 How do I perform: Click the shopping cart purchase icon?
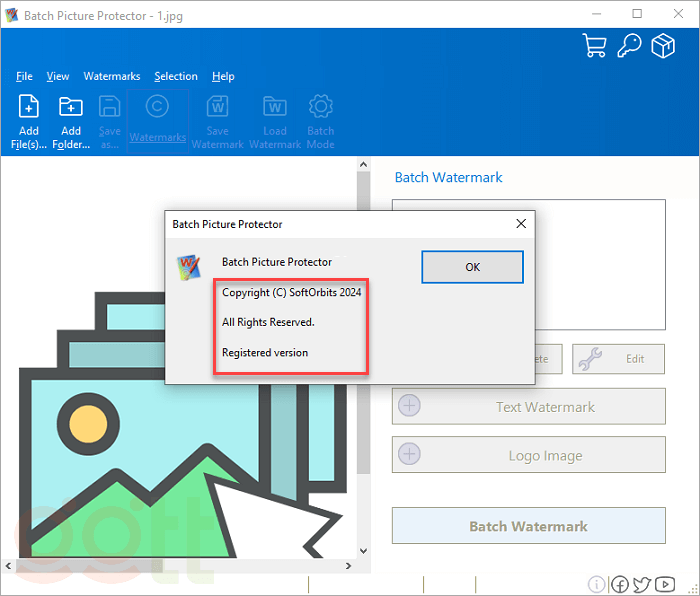tap(595, 46)
